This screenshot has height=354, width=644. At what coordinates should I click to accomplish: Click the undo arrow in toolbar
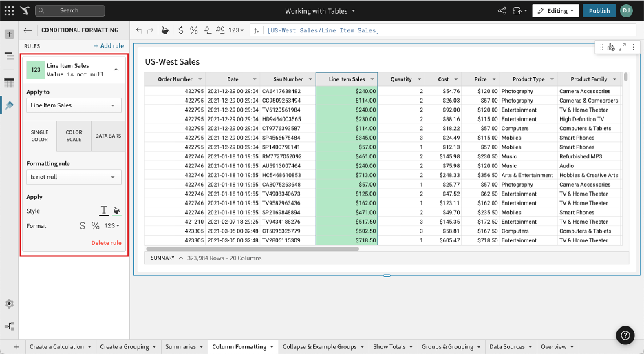(x=140, y=30)
